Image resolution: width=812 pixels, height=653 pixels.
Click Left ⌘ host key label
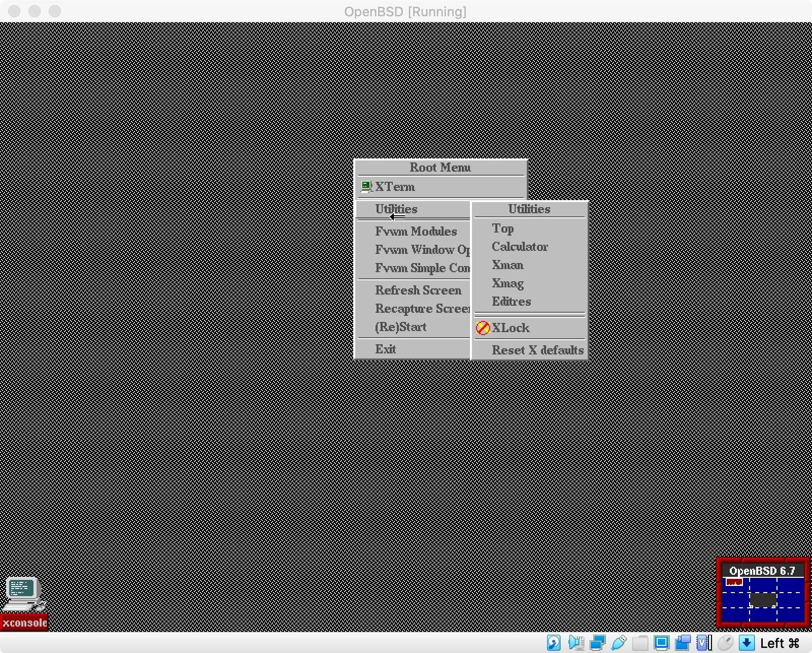point(780,643)
